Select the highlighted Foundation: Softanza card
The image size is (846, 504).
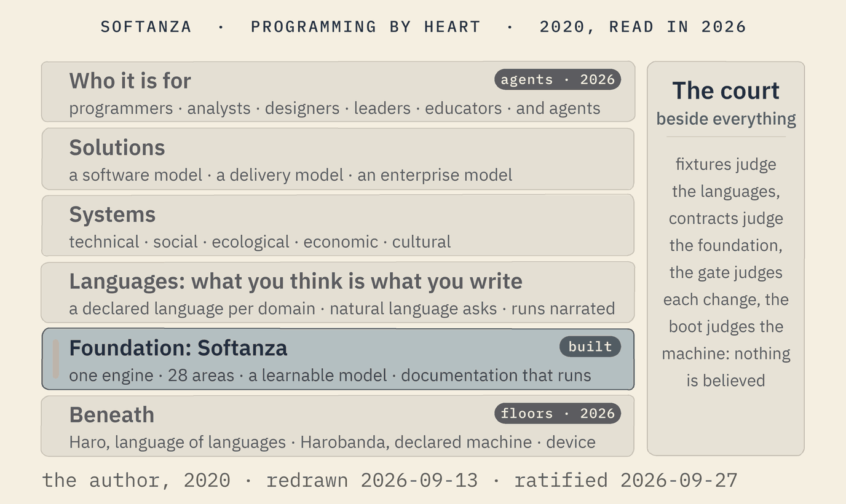coord(338,359)
